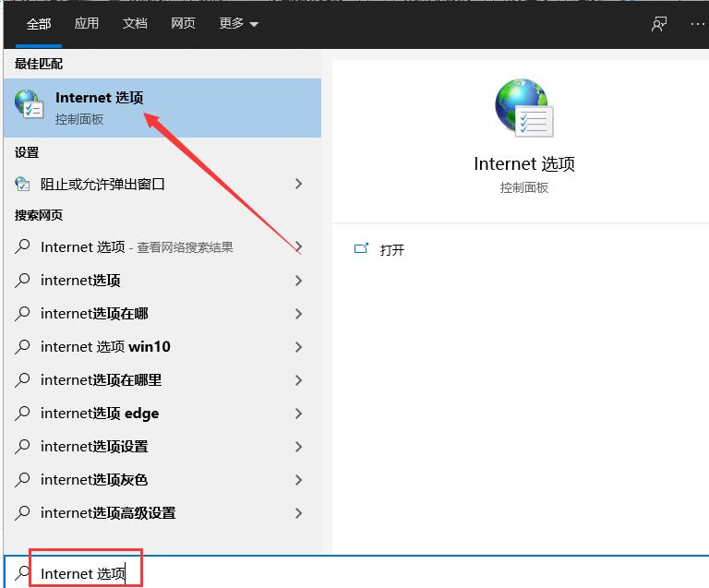The width and height of the screenshot is (709, 588).
Task: Select Internet 选项 - 查看网络搜索结果
Action: click(x=162, y=247)
